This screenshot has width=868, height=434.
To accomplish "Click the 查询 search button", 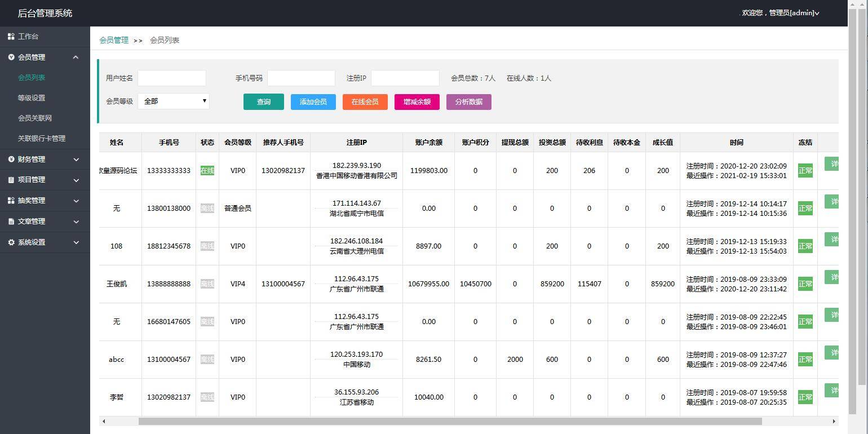I will pos(263,101).
